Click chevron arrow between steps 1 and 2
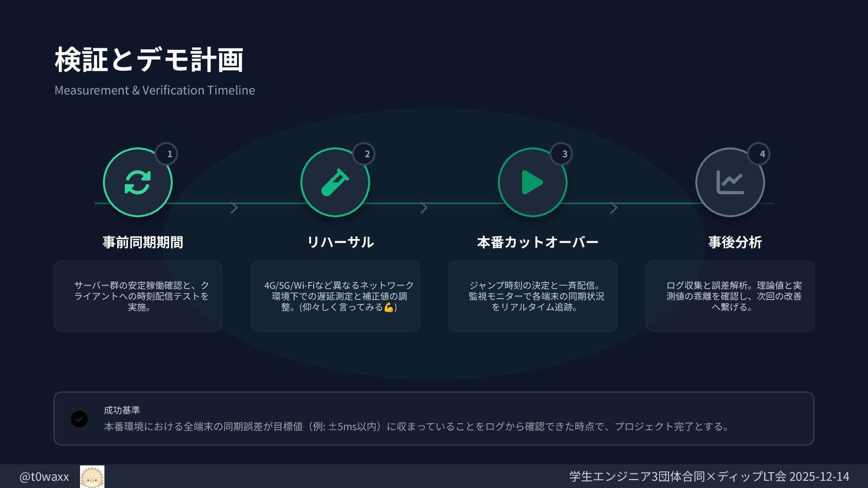This screenshot has width=868, height=488. coord(234,208)
